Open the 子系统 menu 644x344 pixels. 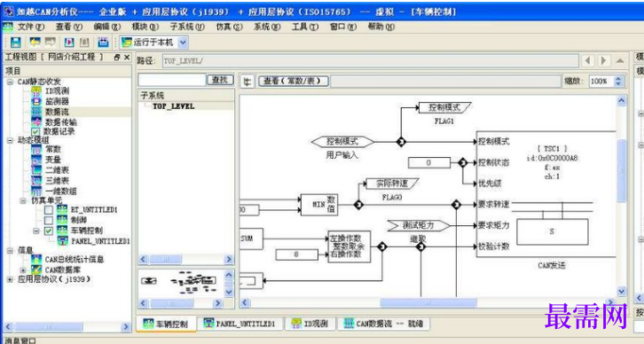click(187, 27)
